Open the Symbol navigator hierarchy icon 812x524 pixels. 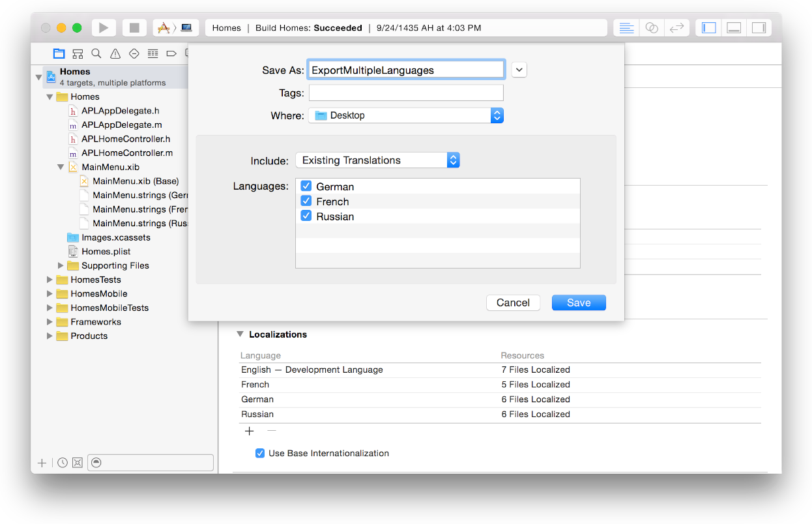coord(78,53)
